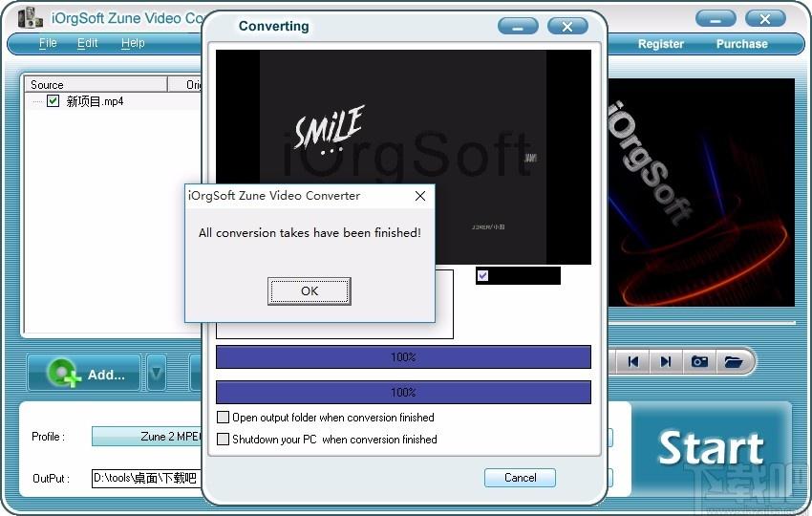Screen dimensions: 812x516
Task: Open the snapshot folder icon
Action: pyautogui.click(x=734, y=361)
